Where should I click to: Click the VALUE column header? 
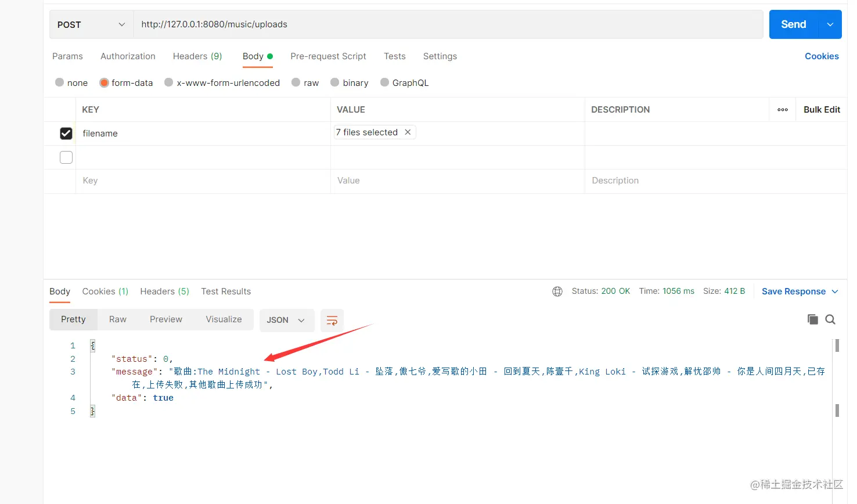[351, 110]
